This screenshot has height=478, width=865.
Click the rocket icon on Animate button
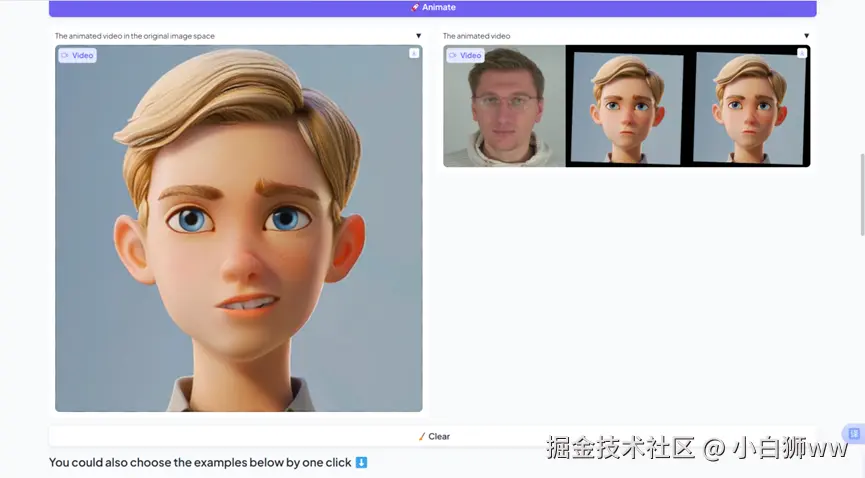[x=415, y=8]
